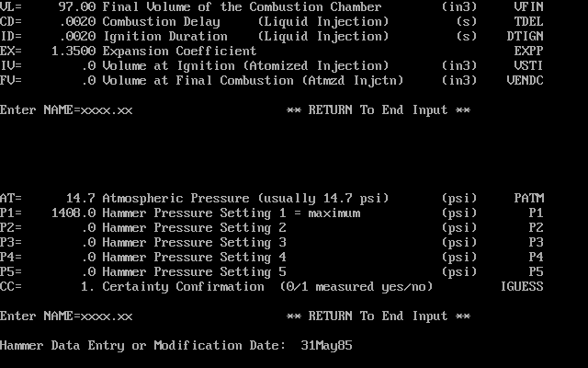Click the Final Volume value 97.00
This screenshot has height=368, width=588.
pos(76,6)
